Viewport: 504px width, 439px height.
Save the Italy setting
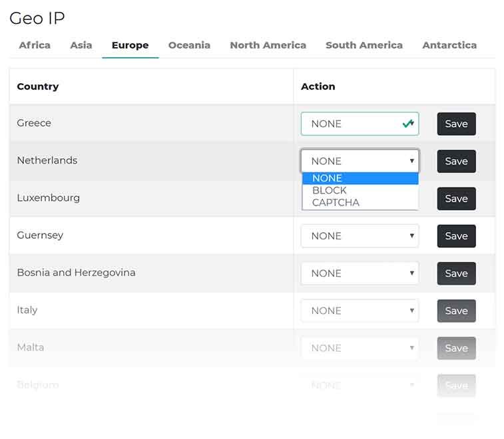457,311
